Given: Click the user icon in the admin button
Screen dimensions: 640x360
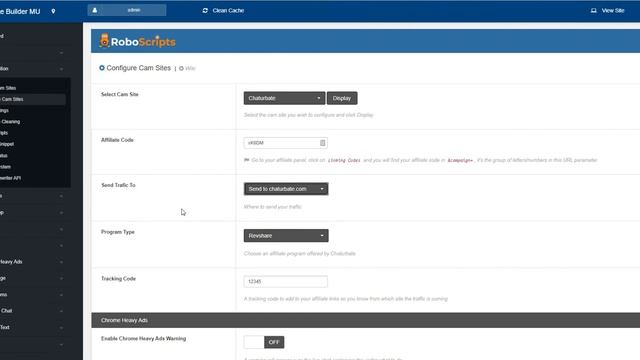Looking at the screenshot, I should (x=95, y=10).
